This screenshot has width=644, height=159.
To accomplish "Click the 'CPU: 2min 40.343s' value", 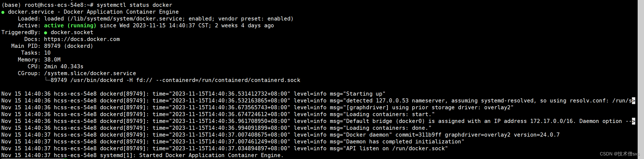I will [64, 66].
